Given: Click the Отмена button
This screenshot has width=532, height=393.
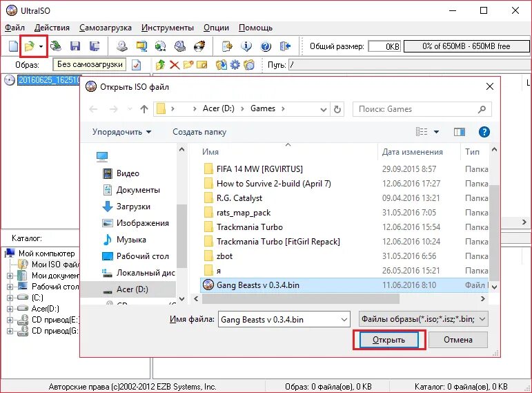Looking at the screenshot, I should [458, 340].
